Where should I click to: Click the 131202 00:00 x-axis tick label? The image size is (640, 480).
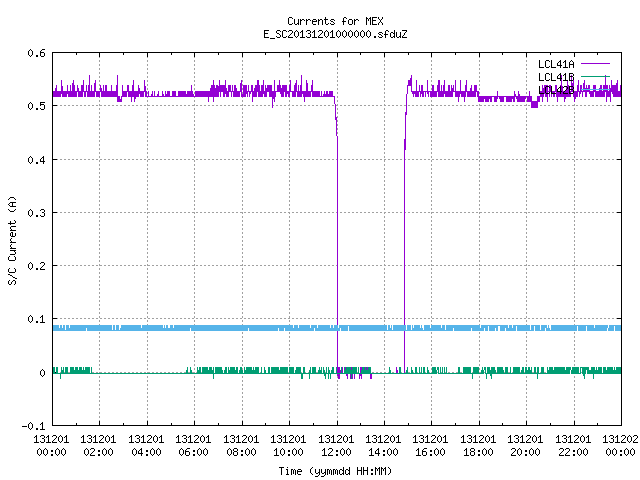[620, 446]
